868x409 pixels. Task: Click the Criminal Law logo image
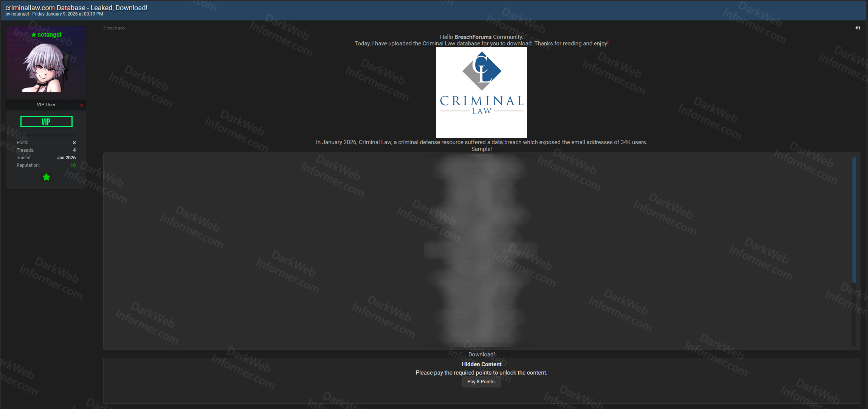click(x=481, y=92)
